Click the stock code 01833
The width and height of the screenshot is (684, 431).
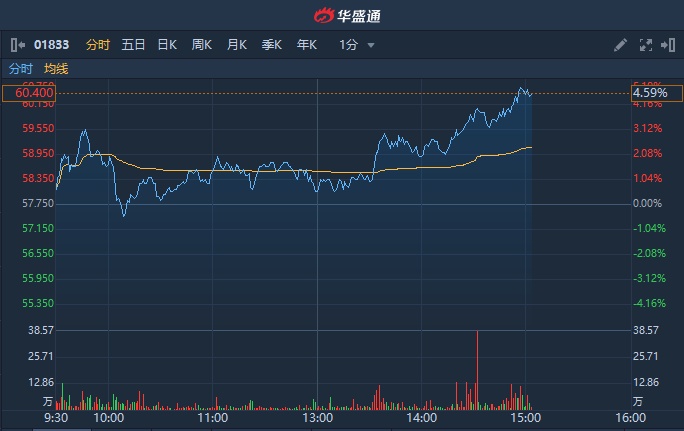tap(51, 45)
